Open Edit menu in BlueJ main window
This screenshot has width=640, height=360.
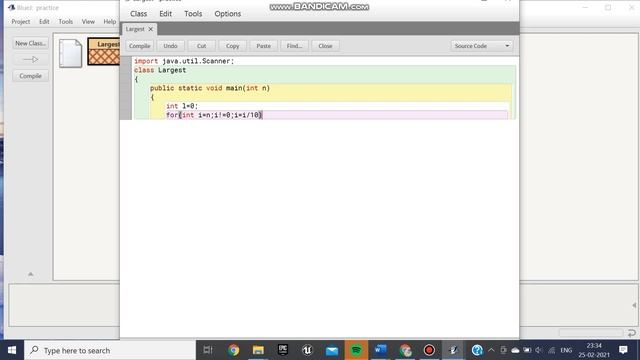[44, 22]
